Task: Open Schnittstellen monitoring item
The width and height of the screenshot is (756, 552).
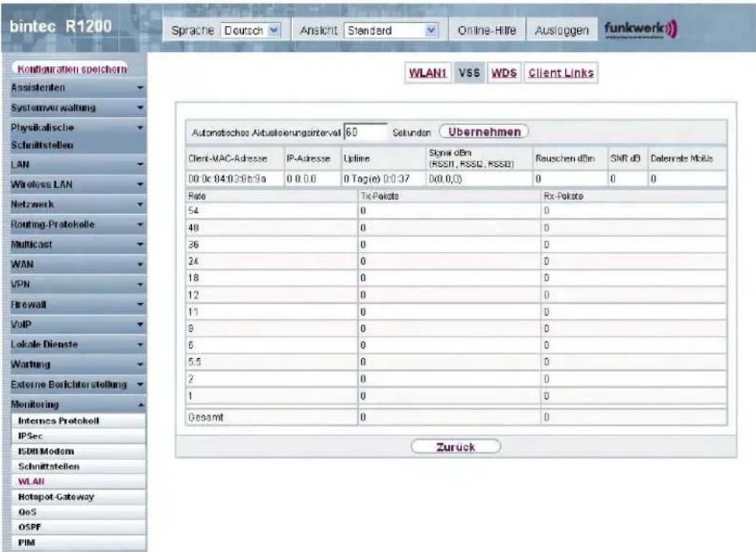Action: [x=78, y=466]
